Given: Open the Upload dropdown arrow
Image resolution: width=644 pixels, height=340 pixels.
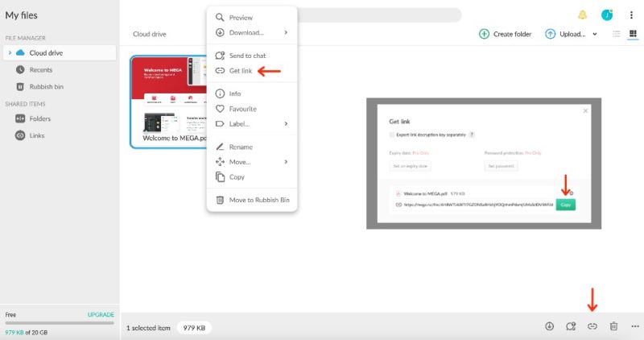Looking at the screenshot, I should (595, 34).
